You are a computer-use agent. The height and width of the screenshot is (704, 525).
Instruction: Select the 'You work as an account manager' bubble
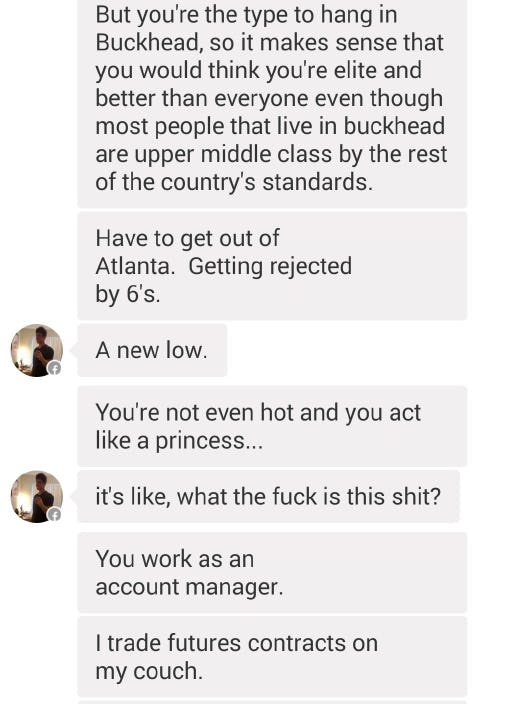(272, 572)
